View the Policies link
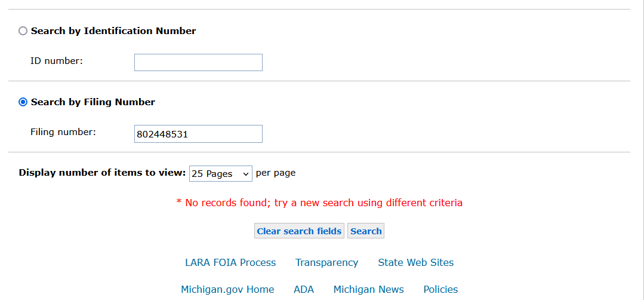 point(440,289)
